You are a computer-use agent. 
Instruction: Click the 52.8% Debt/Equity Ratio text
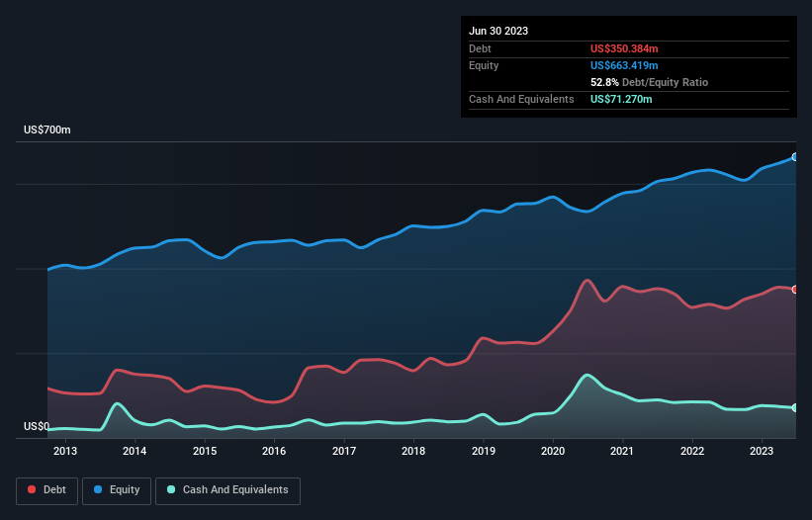(x=649, y=82)
